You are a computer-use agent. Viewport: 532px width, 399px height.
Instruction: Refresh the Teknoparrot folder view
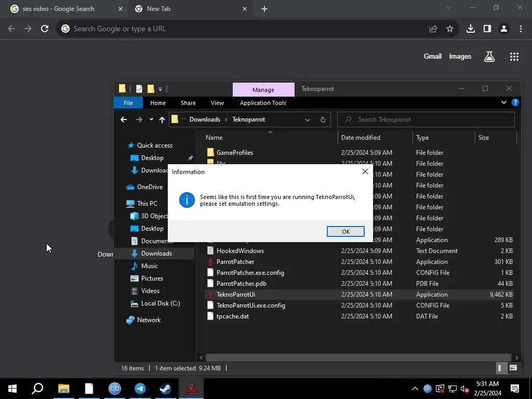323,120
